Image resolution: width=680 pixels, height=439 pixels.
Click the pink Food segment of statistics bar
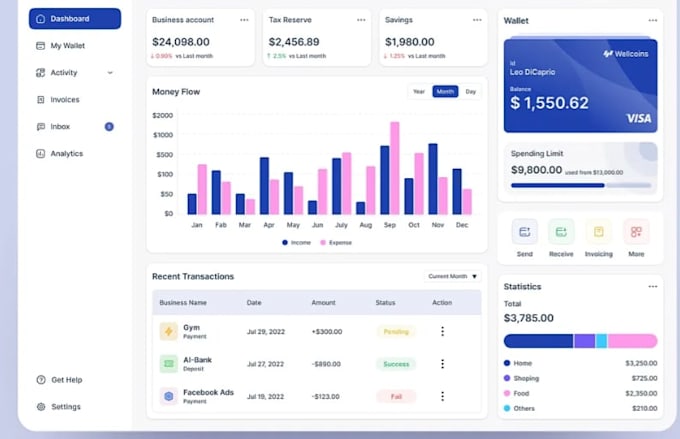click(x=633, y=341)
